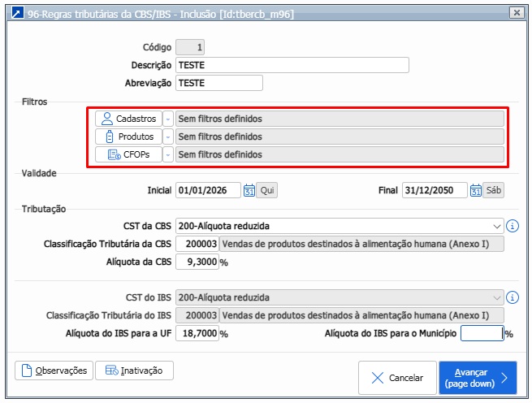This screenshot has width=532, height=403.
Task: Click Avançar to proceed to next page
Action: click(478, 377)
